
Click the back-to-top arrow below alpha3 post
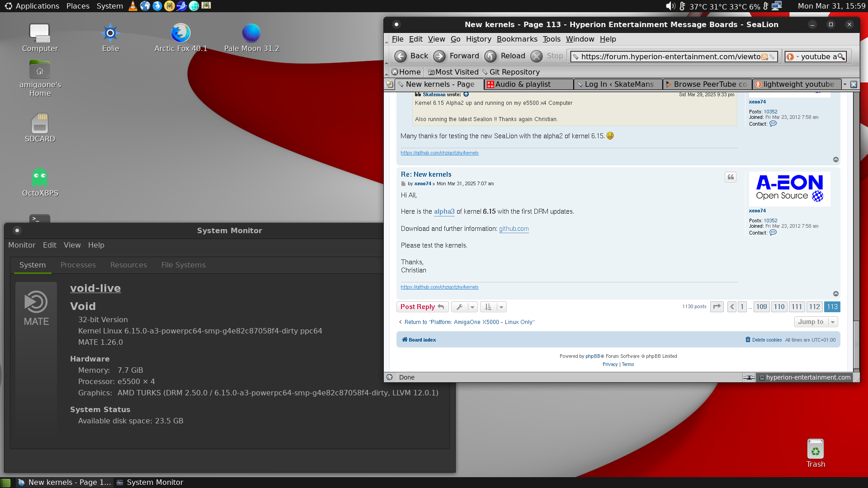pos(836,294)
